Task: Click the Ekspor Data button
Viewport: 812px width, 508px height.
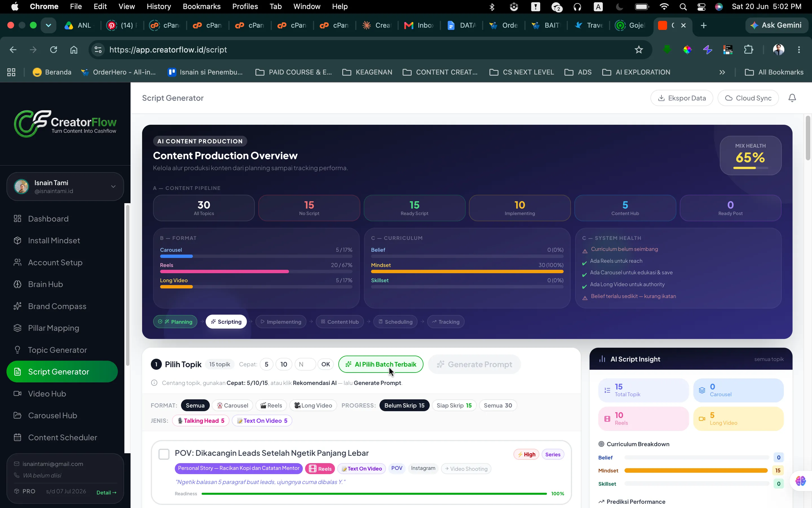Action: [x=681, y=98]
